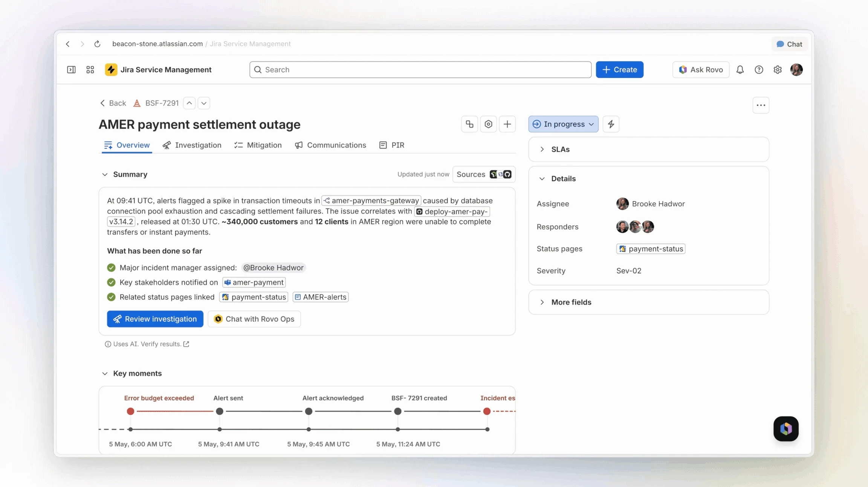Click the Responders avatar group
Screen dimensions: 868x487
(x=635, y=227)
